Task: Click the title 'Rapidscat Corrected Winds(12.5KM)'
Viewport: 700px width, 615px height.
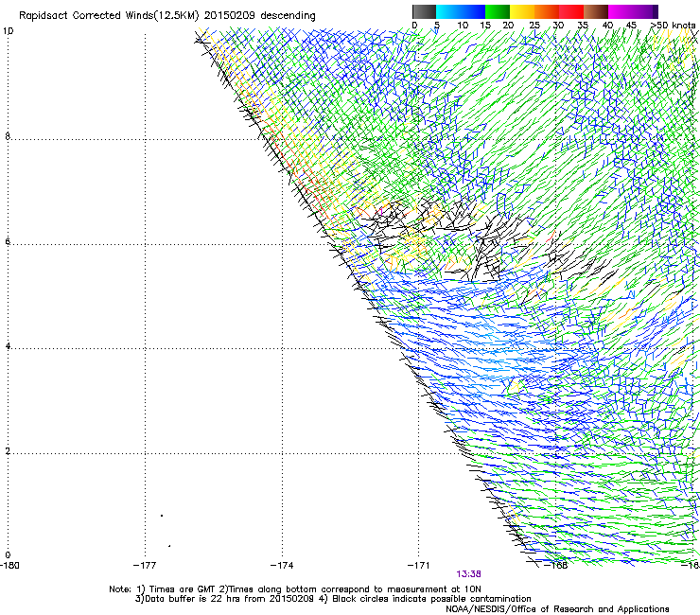Action: pos(109,16)
